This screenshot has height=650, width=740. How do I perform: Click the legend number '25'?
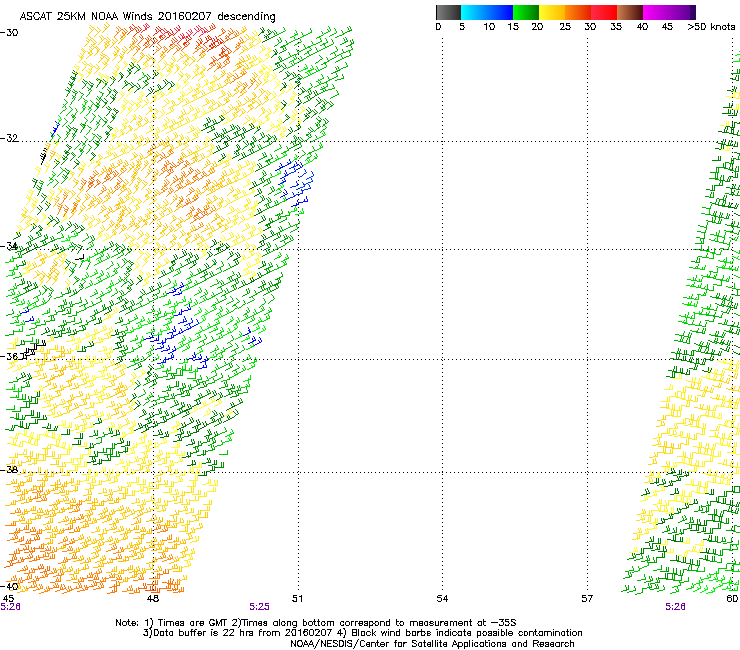tap(565, 27)
